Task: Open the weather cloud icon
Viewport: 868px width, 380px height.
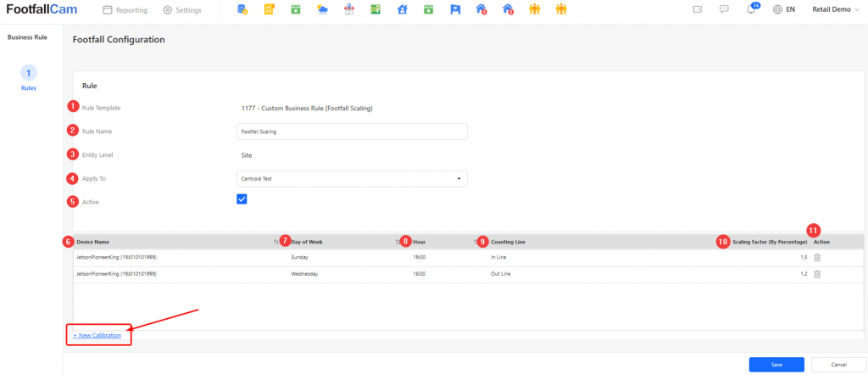Action: pos(322,10)
